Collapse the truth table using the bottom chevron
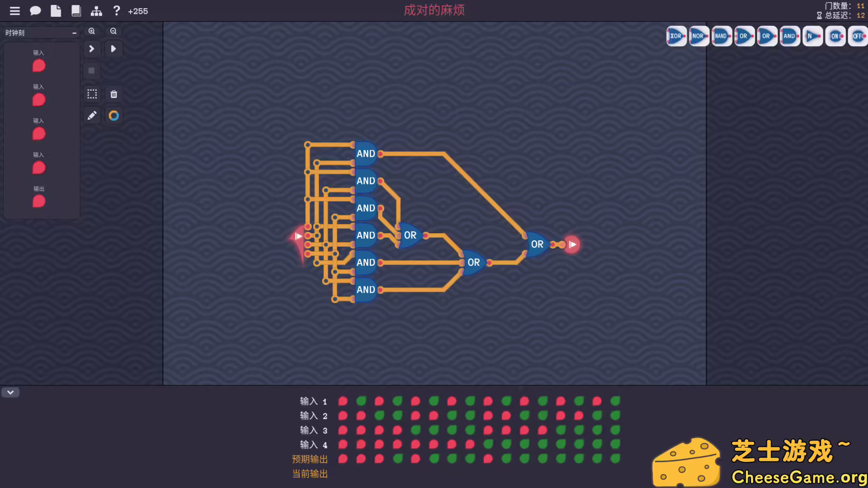Viewport: 868px width, 488px height. 10,392
